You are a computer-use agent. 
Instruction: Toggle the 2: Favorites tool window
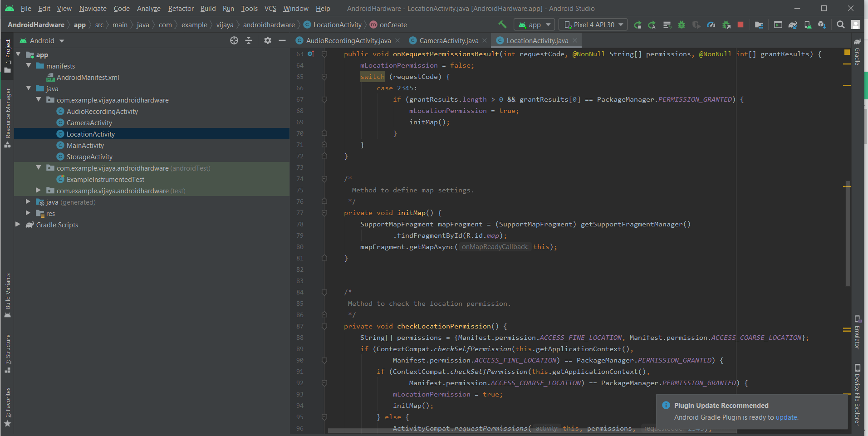[8, 407]
